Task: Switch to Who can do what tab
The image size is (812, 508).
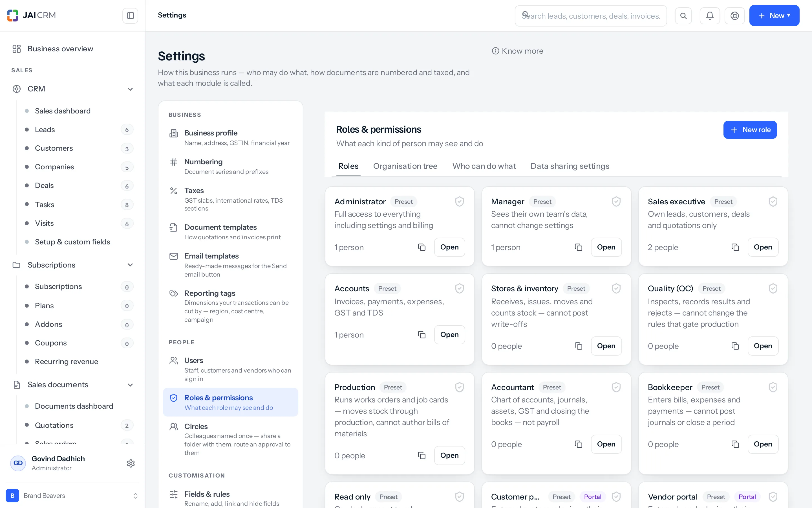Action: click(x=484, y=166)
